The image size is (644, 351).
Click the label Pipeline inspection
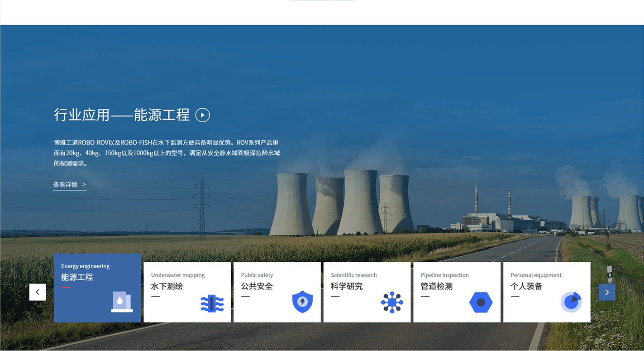pyautogui.click(x=444, y=275)
